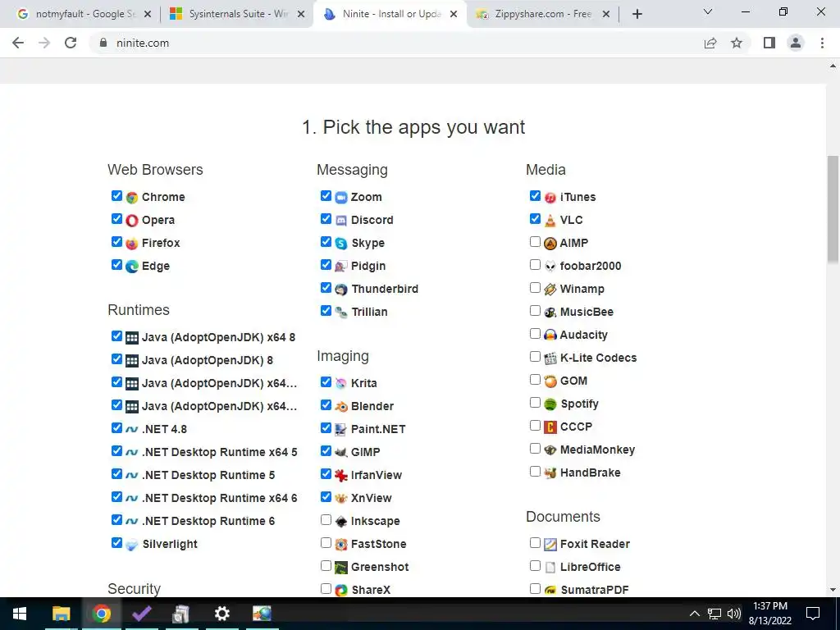Click the page vertical scrollbar thumb

[833, 209]
